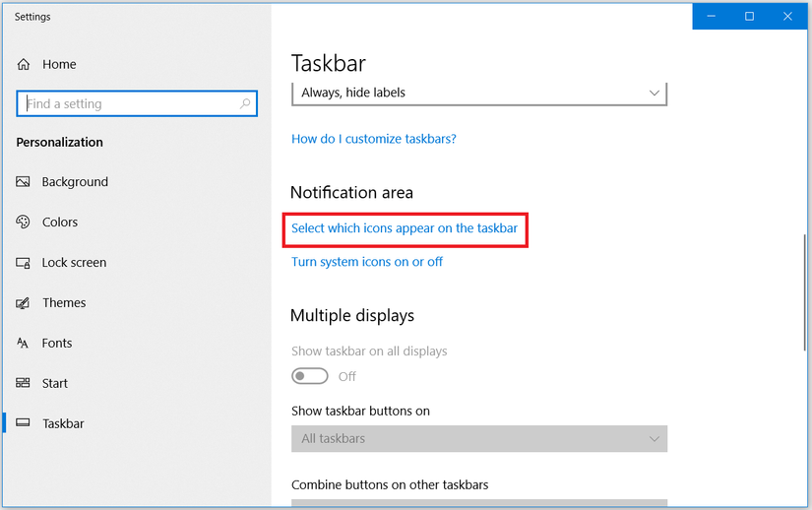Click the Taskbar icon in sidebar

[24, 424]
